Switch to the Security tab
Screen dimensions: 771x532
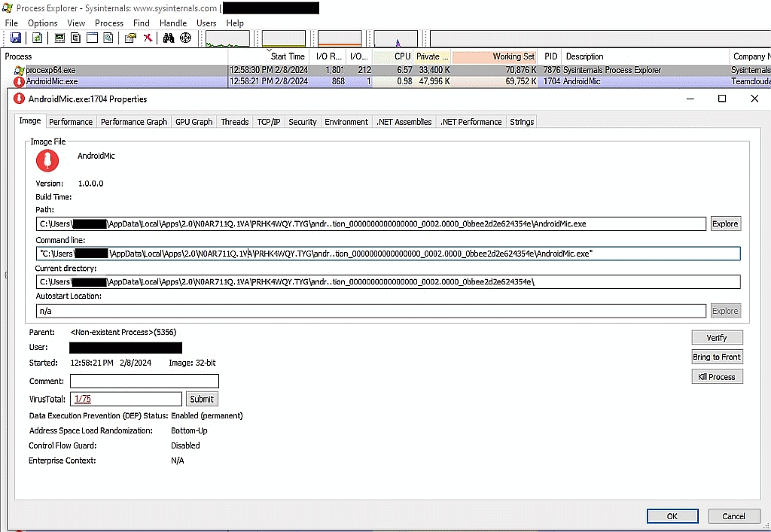tap(303, 122)
